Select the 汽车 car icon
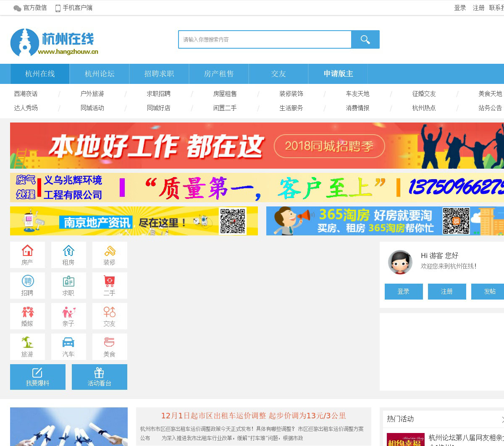The width and height of the screenshot is (504, 446). [x=68, y=343]
